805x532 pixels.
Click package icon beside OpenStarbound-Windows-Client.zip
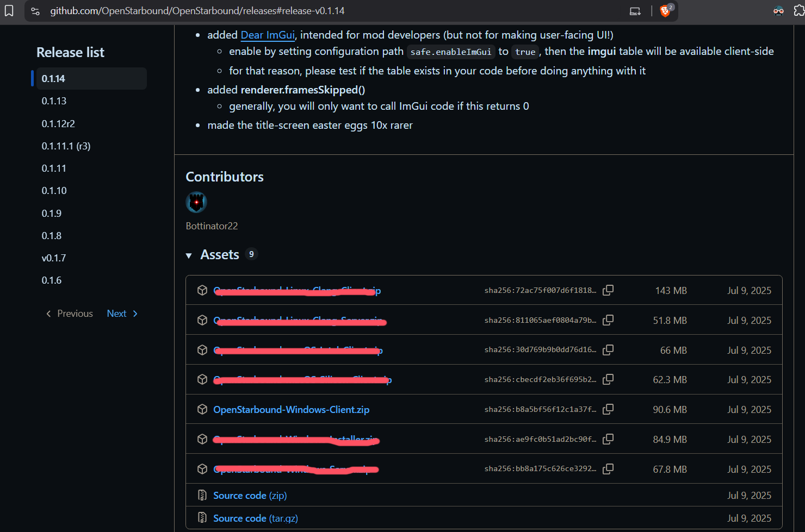click(x=202, y=409)
